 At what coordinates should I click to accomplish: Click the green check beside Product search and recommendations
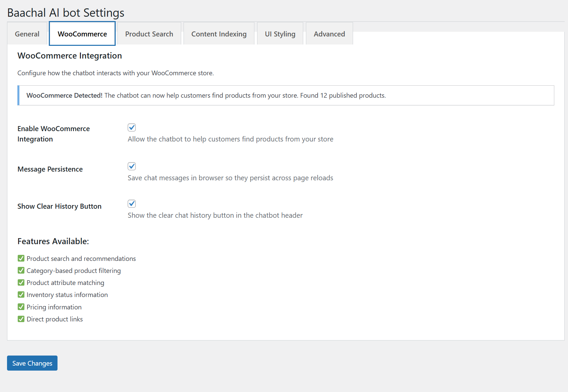21,258
